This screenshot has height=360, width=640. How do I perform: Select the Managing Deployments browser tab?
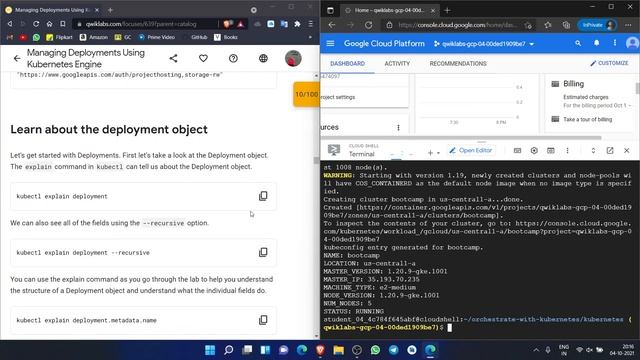[x=51, y=10]
